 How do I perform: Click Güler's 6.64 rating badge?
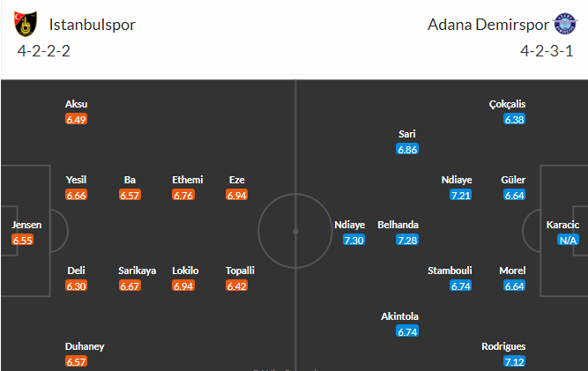[514, 196]
